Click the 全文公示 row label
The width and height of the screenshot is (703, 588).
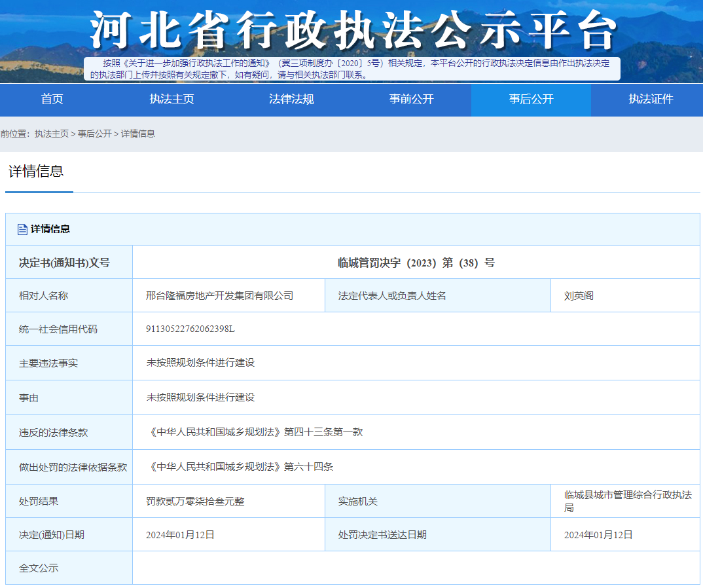tap(39, 568)
